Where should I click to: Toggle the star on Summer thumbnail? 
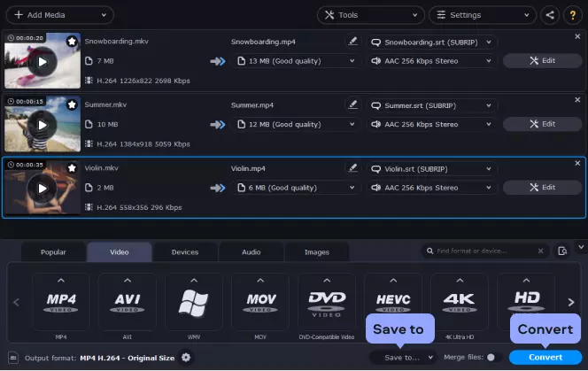(x=72, y=104)
